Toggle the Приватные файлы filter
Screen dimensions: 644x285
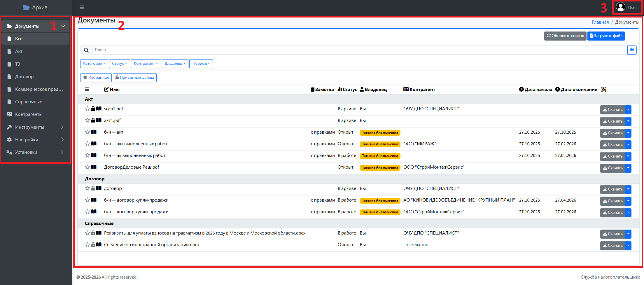[135, 78]
